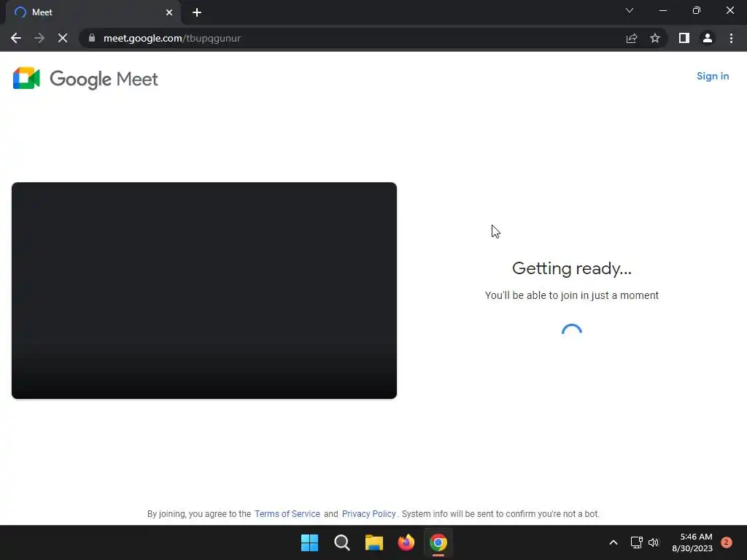The height and width of the screenshot is (560, 747).
Task: Open Chrome's three-dot menu
Action: coord(731,38)
